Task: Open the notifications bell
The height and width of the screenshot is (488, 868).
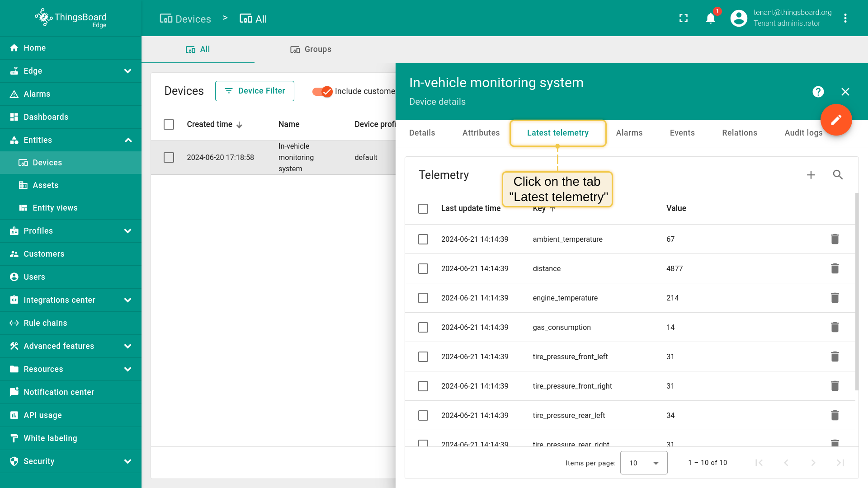Action: click(x=711, y=18)
